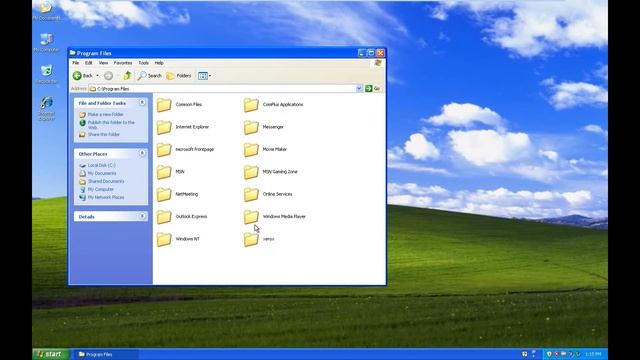Click Share this folder link
This screenshot has width=640, height=360.
coord(104,134)
